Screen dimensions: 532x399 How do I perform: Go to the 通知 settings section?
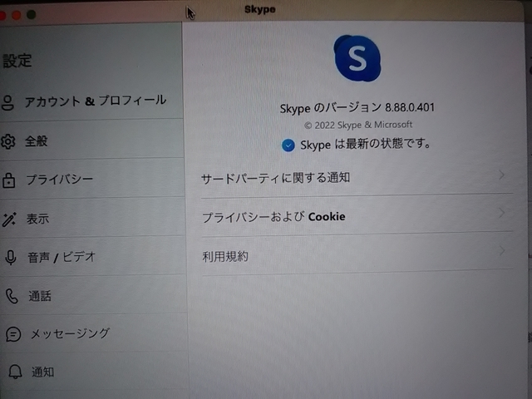(x=94, y=372)
